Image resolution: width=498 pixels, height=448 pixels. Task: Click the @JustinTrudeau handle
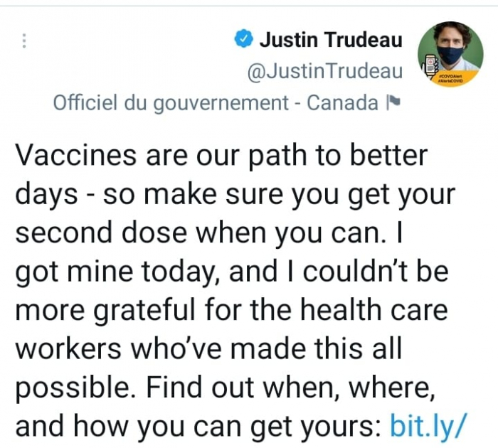(325, 71)
